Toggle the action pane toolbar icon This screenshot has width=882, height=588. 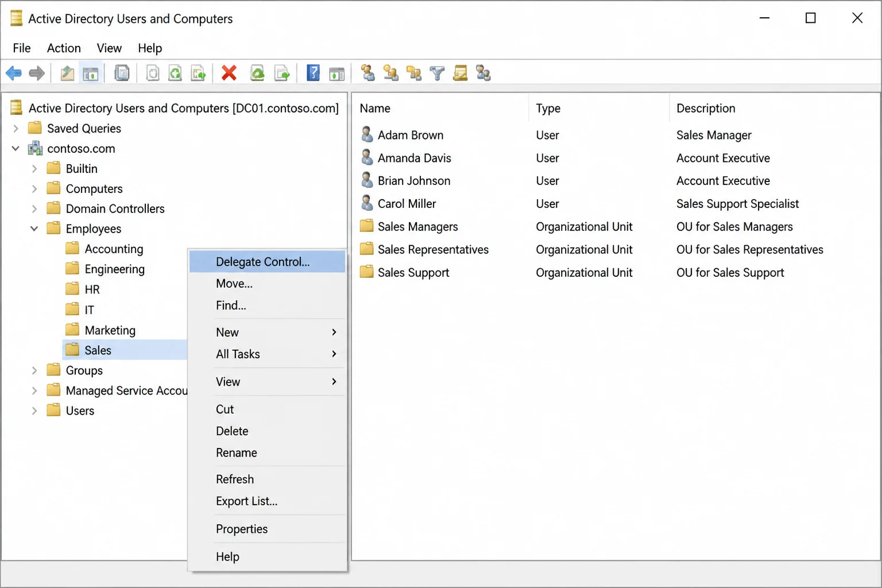tap(337, 73)
